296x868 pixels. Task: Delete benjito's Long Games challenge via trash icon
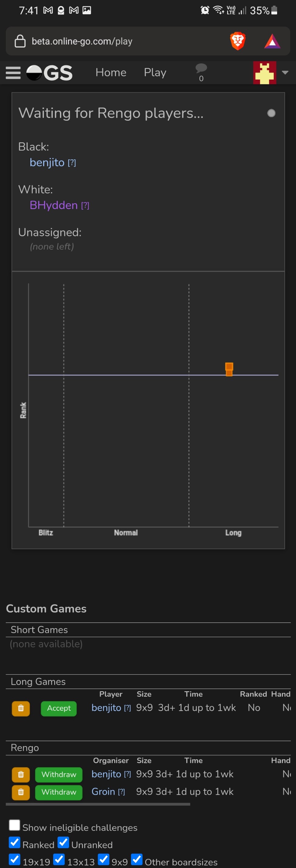click(21, 708)
